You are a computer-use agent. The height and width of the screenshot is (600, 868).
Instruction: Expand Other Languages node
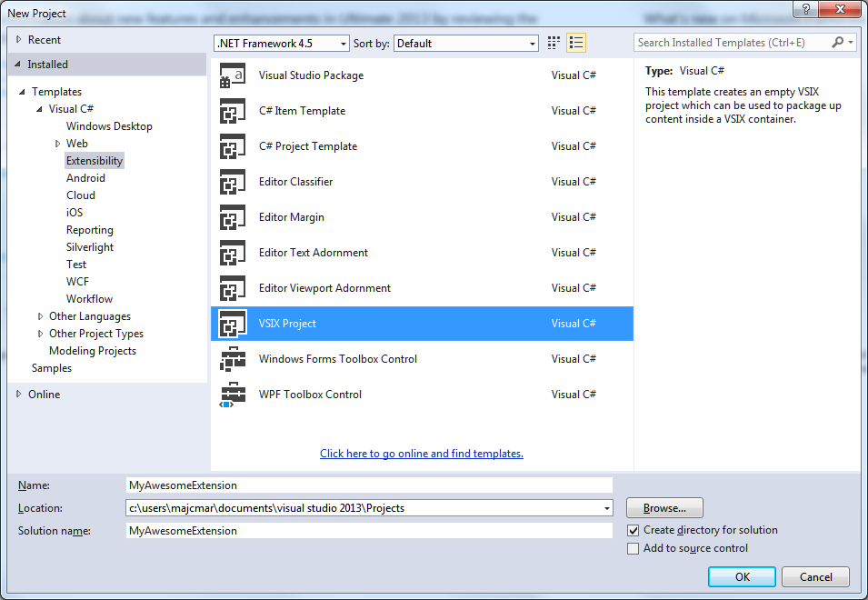40,316
